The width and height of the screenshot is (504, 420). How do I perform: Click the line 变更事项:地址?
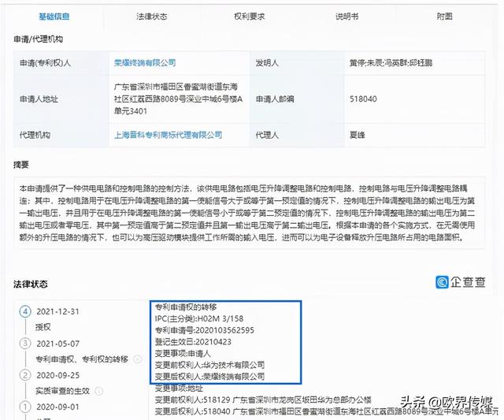pyautogui.click(x=179, y=388)
